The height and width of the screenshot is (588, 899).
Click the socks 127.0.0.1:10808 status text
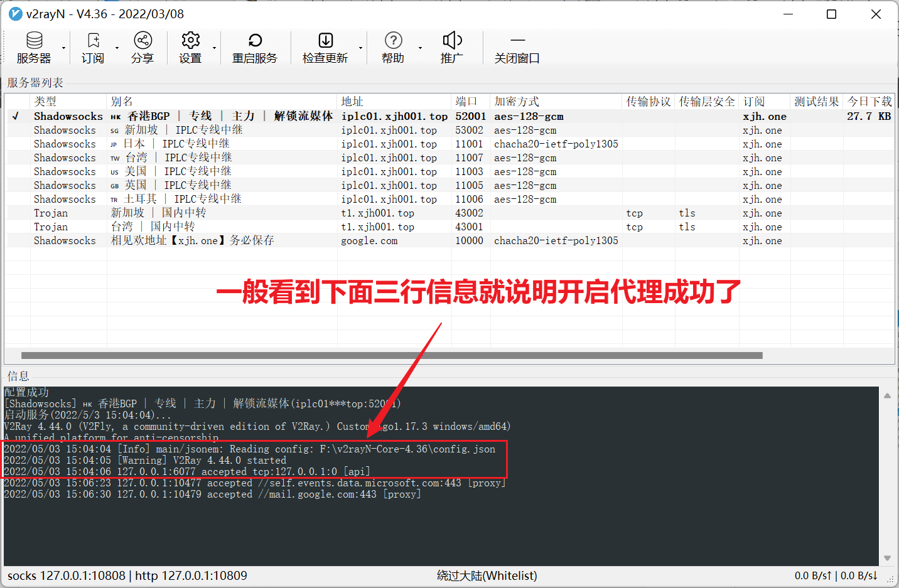click(x=67, y=575)
